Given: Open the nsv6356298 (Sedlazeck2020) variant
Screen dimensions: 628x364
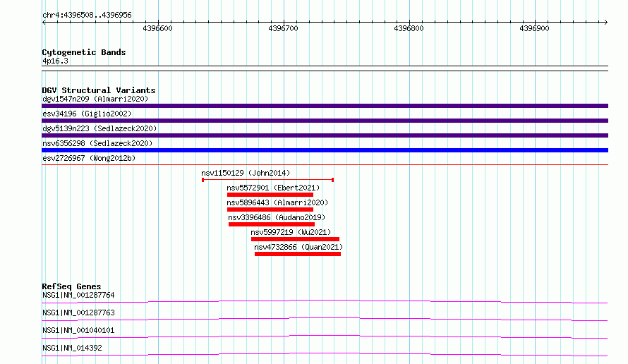Looking at the screenshot, I should [97, 143].
